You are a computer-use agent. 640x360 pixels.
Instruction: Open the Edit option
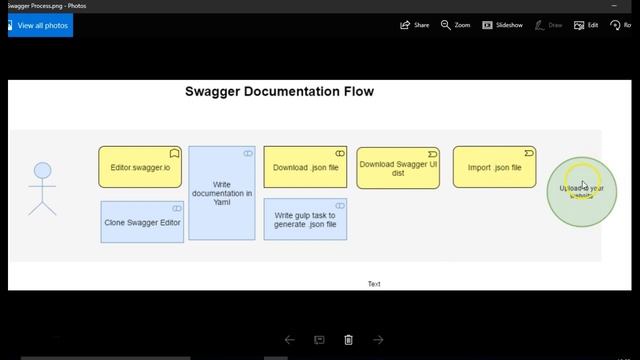[586, 25]
